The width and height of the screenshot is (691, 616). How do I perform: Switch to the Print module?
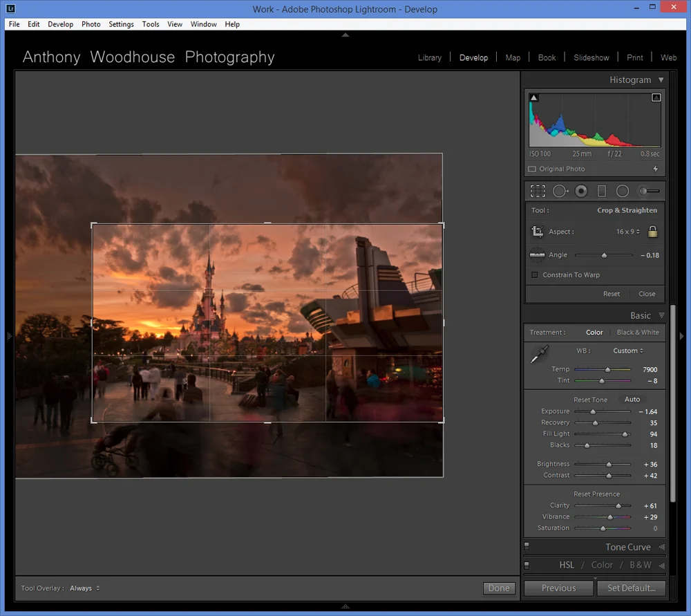click(x=634, y=58)
